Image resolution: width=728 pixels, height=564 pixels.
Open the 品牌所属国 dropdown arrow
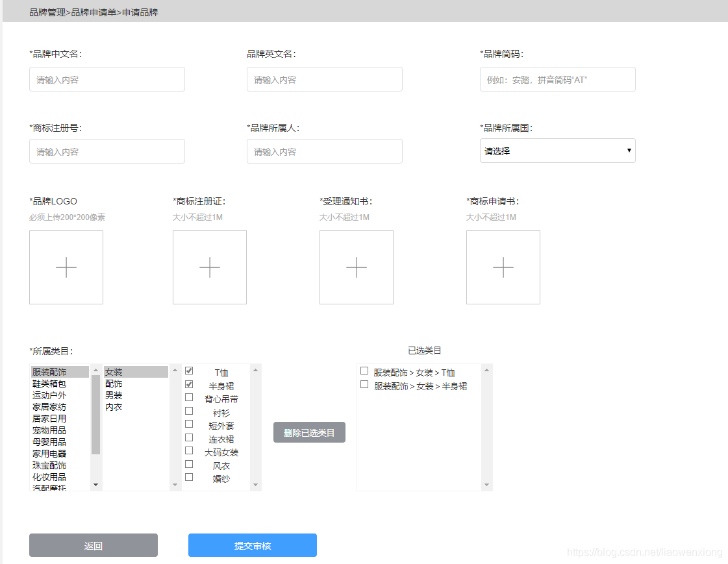pos(629,151)
